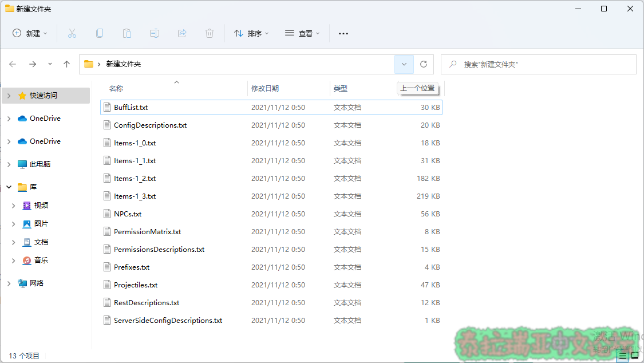Image resolution: width=644 pixels, height=363 pixels.
Task: Click the This PC monitor icon
Action: point(22,164)
